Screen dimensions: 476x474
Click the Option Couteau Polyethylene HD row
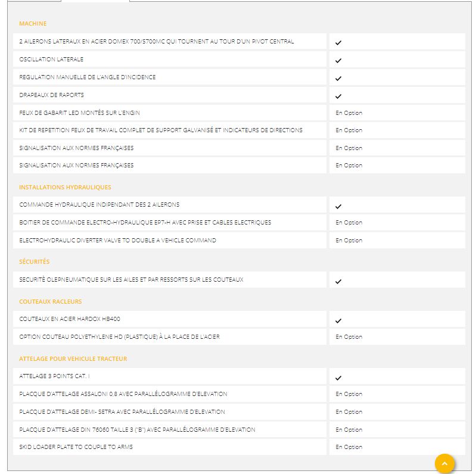[119, 337]
